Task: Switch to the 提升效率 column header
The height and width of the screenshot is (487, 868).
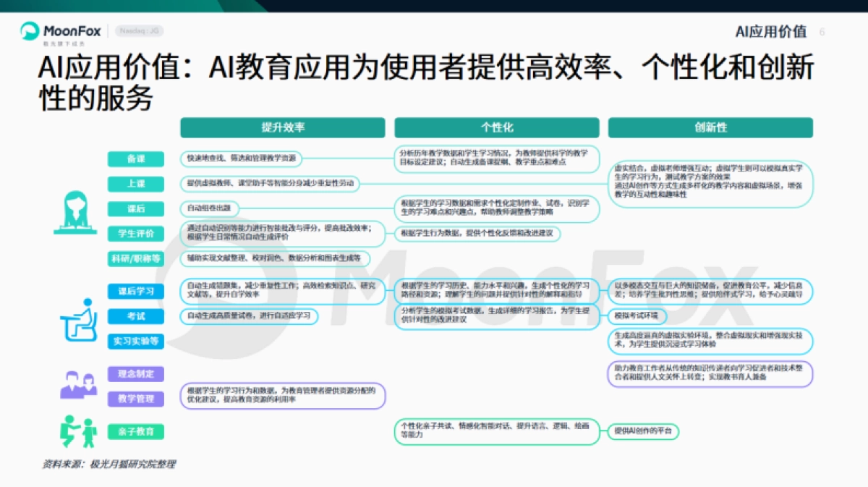Action: [282, 127]
